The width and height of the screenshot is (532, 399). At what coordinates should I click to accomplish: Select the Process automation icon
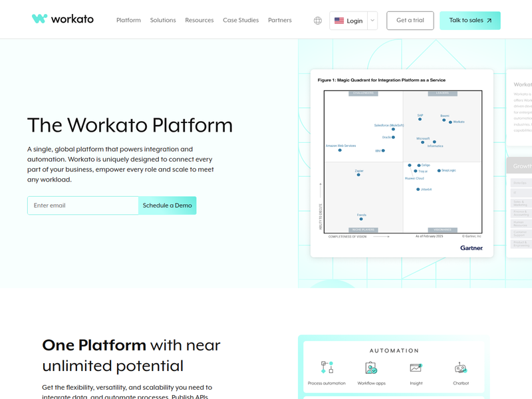(327, 368)
